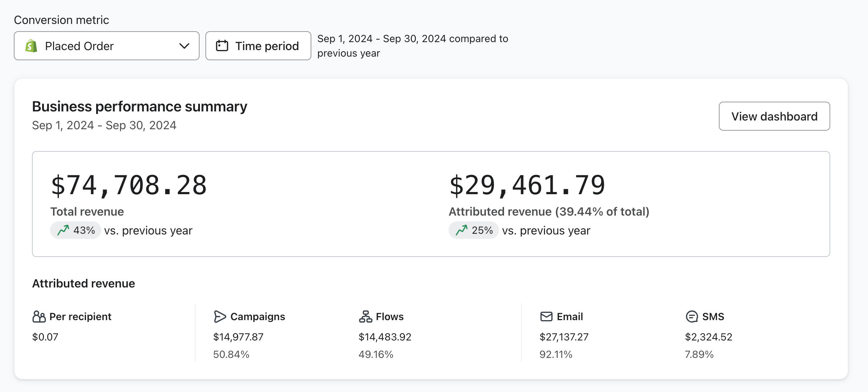
Task: Click the View dashboard button
Action: pos(774,116)
